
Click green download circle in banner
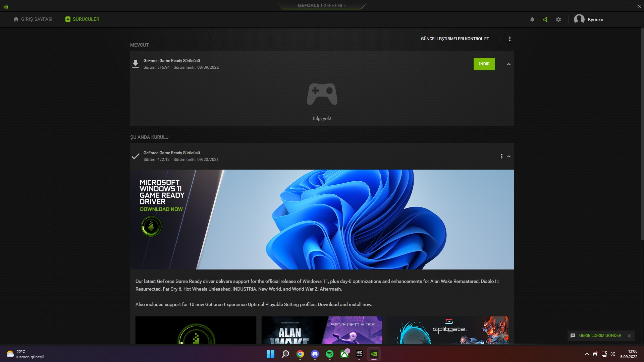(x=151, y=227)
